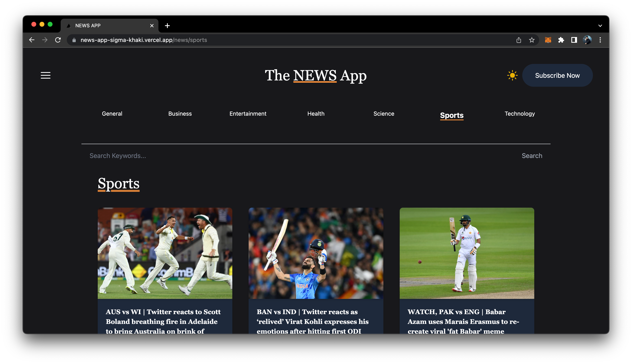Screen dimensions: 632x364
Task: Toggle the browser side panel icon
Action: click(574, 40)
